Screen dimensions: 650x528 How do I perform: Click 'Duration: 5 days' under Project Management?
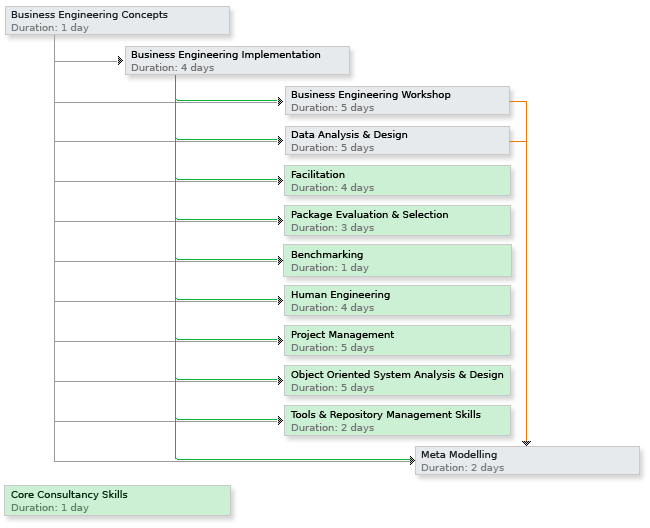point(332,348)
